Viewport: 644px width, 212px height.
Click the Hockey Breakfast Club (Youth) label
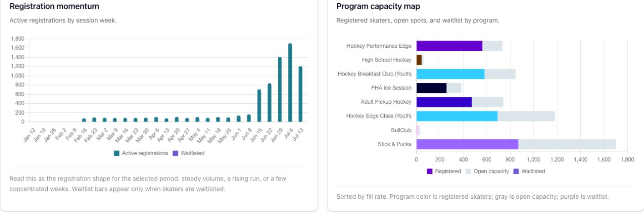(375, 74)
